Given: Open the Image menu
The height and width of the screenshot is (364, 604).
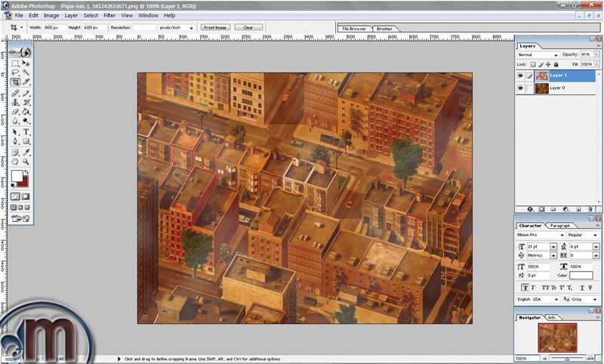Looking at the screenshot, I should [x=51, y=15].
